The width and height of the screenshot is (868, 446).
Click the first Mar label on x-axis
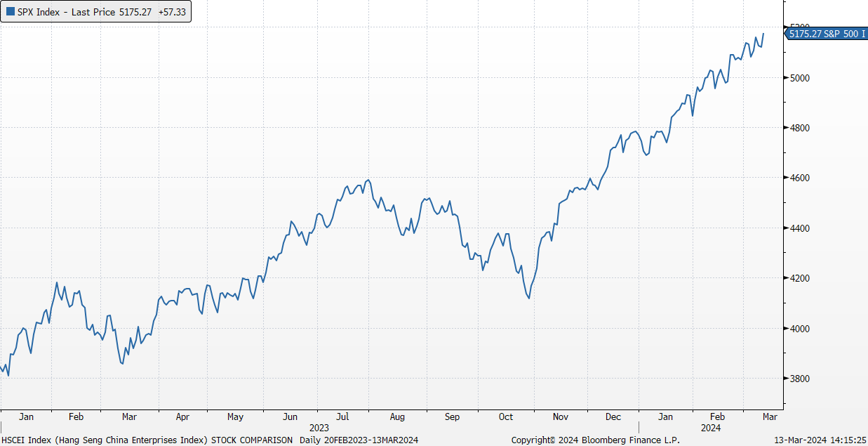click(x=129, y=417)
